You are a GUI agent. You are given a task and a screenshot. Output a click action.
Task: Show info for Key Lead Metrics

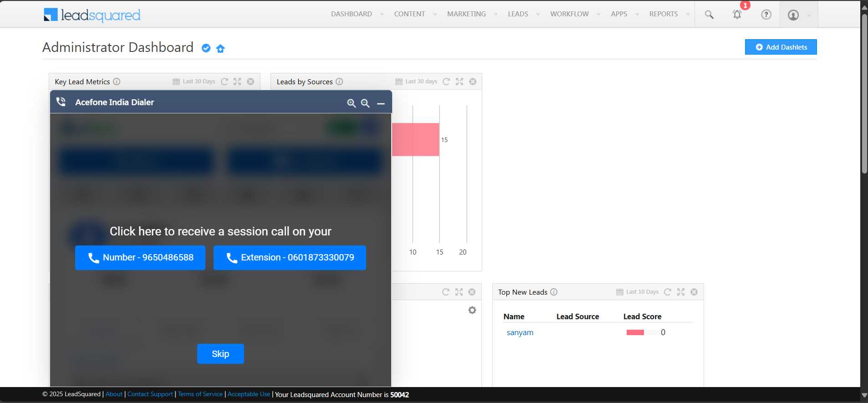[117, 82]
